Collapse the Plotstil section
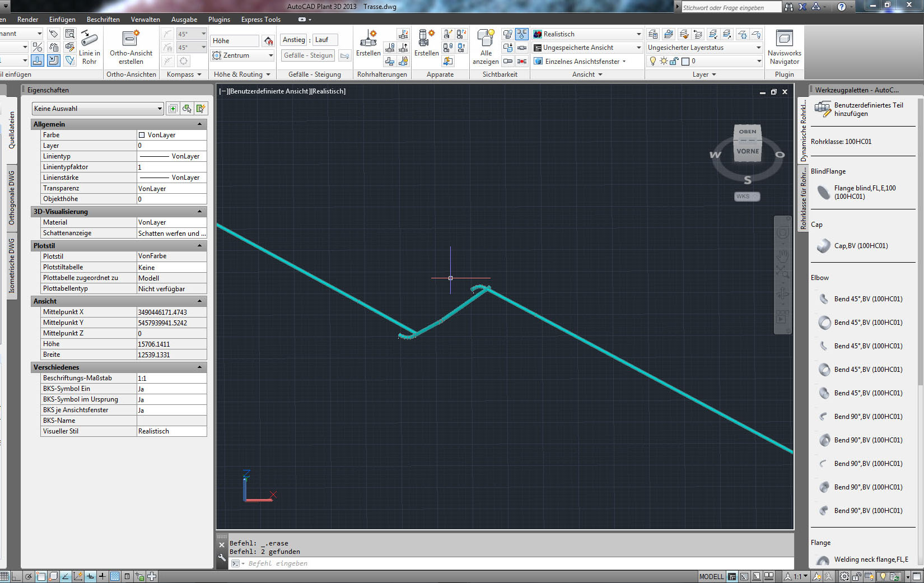The height and width of the screenshot is (583, 924). click(x=200, y=246)
